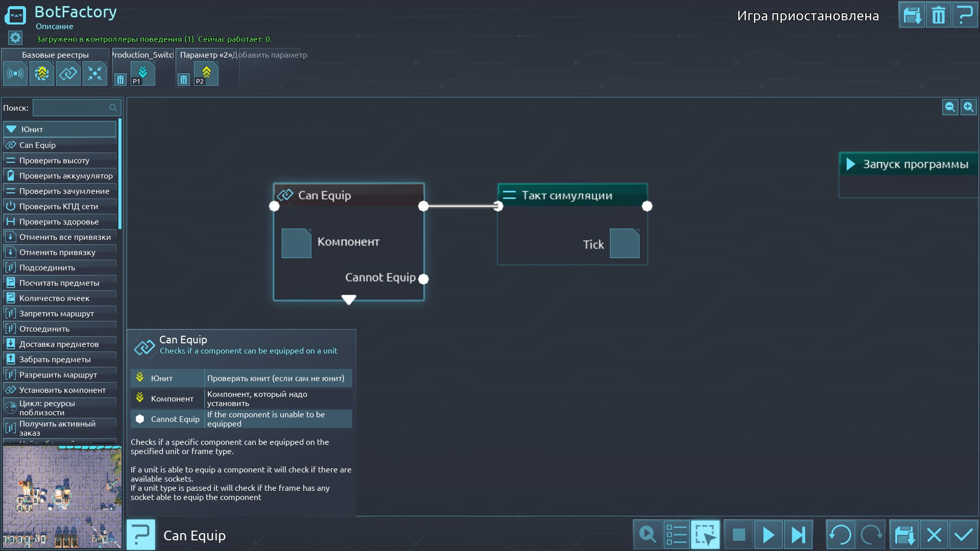
Task: Collapse the Юнит category
Action: pos(11,129)
